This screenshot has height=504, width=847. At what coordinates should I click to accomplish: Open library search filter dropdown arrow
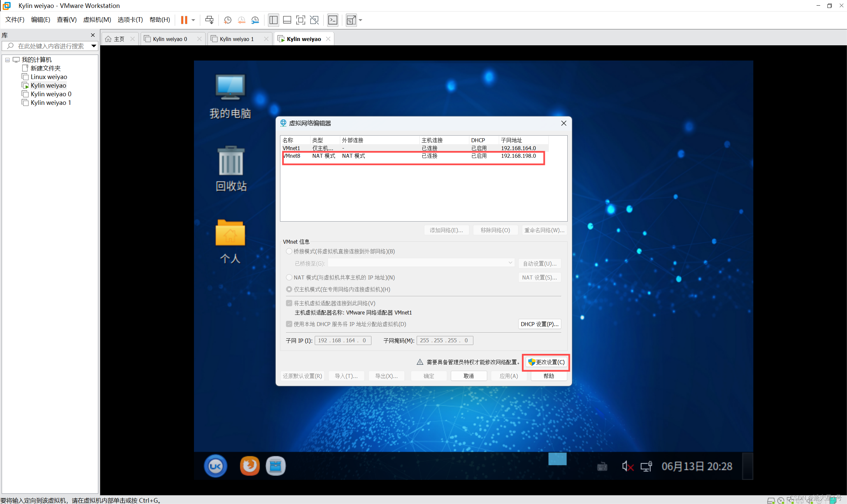(93, 46)
